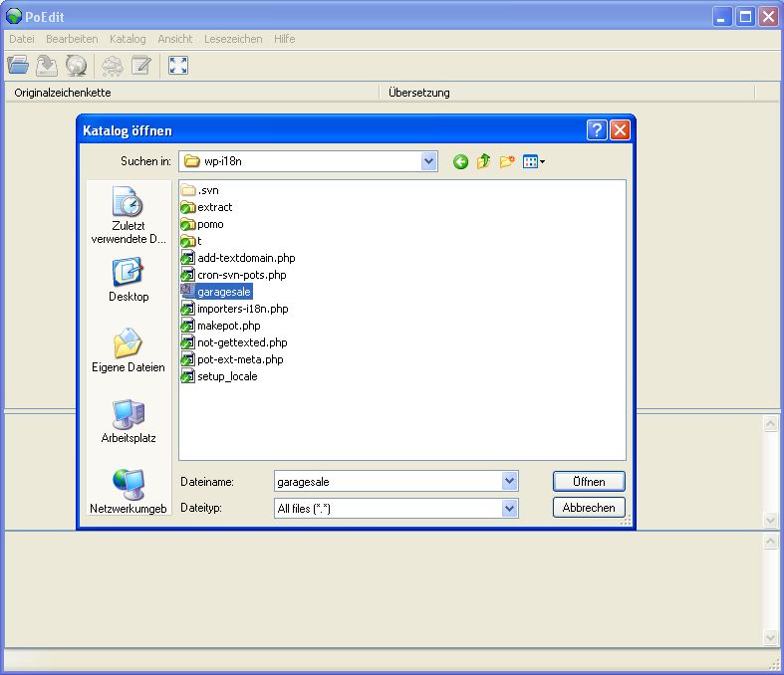Jump to Desktop in places bar
Screen dimensions: 784x675
pos(129,280)
